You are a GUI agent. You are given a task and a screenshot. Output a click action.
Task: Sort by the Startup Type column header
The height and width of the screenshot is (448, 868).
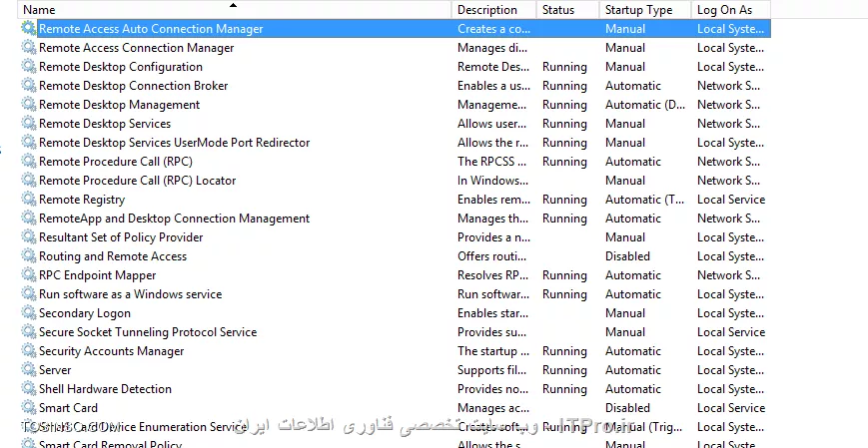pos(645,9)
